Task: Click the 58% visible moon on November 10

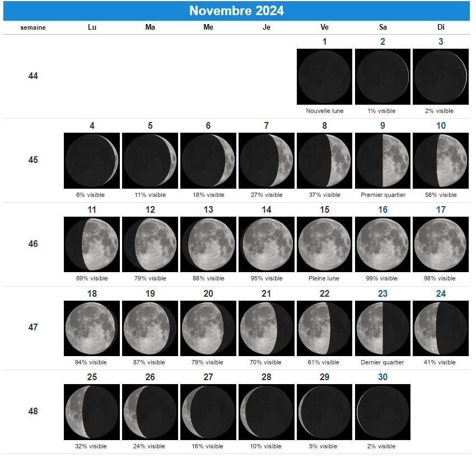Action: click(x=441, y=161)
